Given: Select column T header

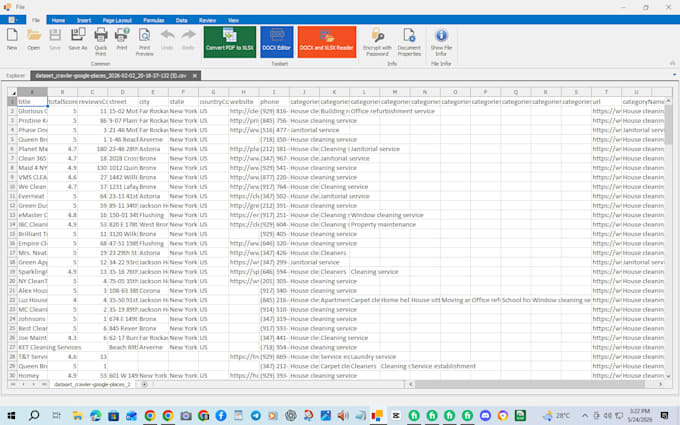Looking at the screenshot, I should pos(606,92).
